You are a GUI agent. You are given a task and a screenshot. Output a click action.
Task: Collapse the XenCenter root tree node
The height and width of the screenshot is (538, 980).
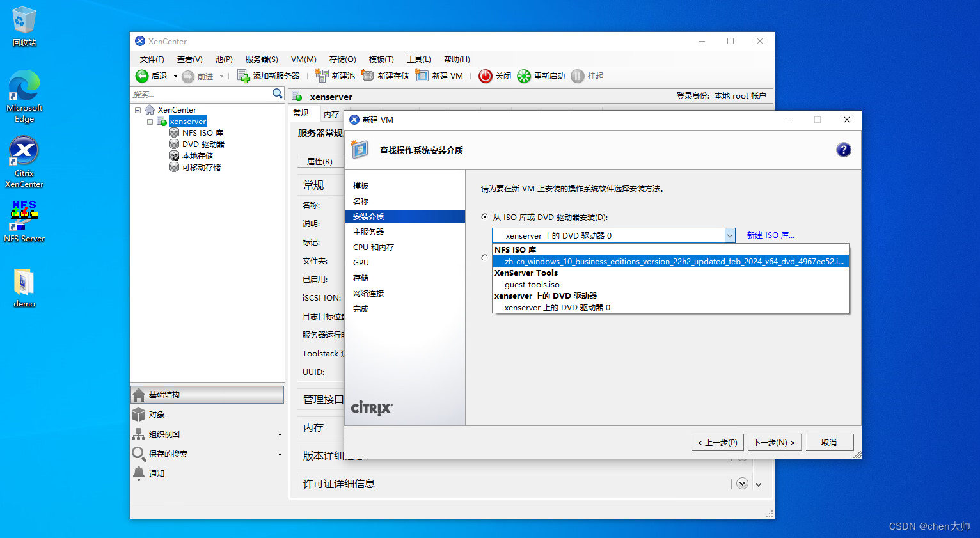coord(138,110)
